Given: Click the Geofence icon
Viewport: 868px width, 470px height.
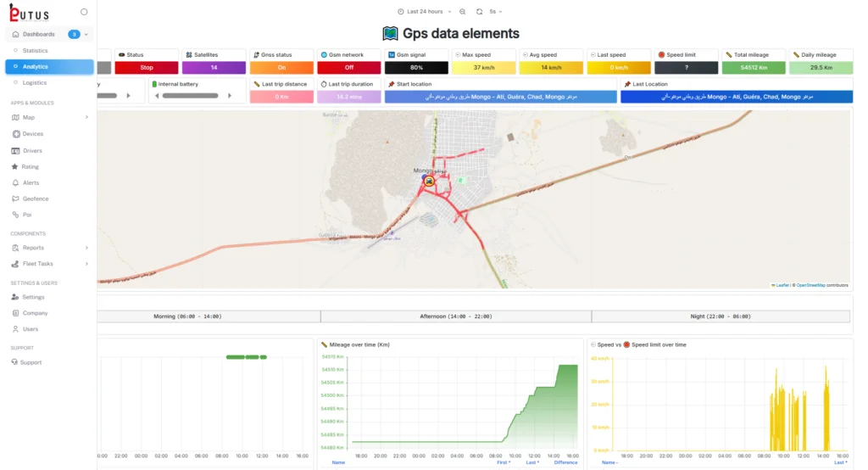Looking at the screenshot, I should 15,199.
